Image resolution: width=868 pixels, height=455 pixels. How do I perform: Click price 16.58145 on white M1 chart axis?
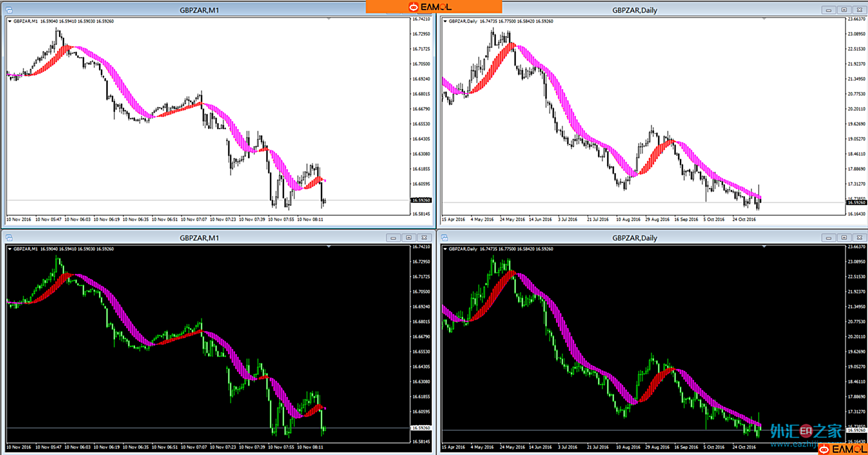(x=421, y=214)
